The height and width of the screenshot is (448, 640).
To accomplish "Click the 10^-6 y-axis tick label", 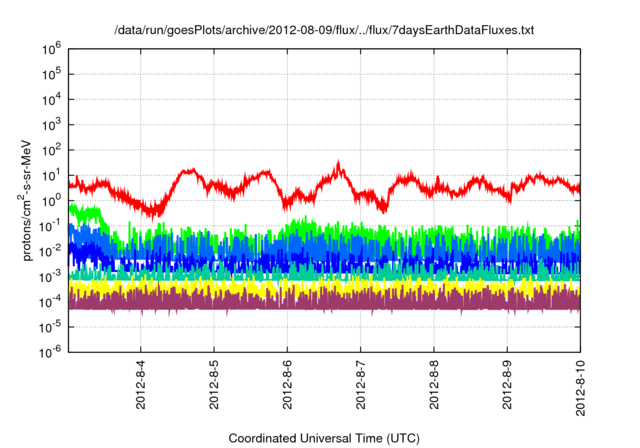I will (x=51, y=351).
